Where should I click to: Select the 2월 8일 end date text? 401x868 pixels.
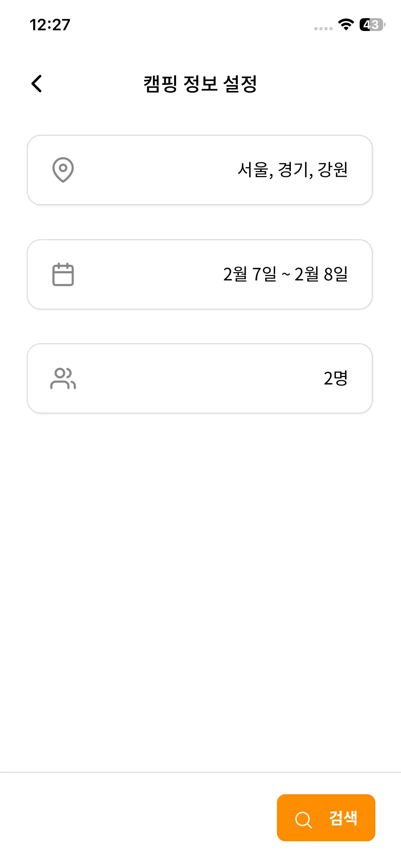coord(321,274)
